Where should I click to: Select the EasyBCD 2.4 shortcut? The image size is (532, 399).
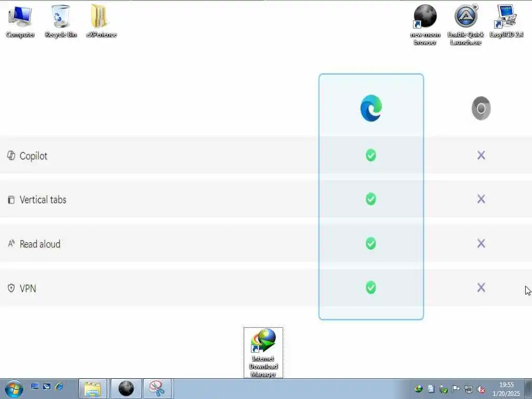coord(506,21)
